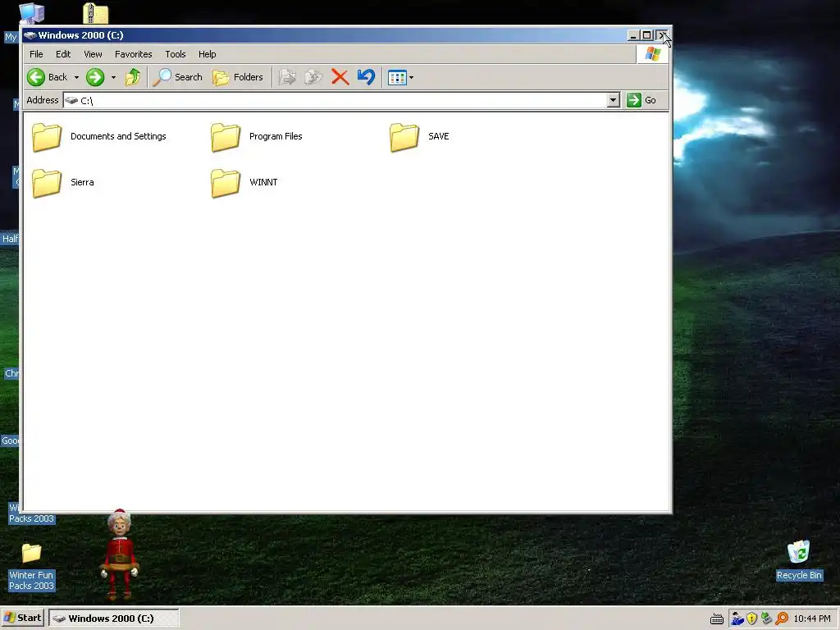Click the blue figure tray icon

[738, 619]
